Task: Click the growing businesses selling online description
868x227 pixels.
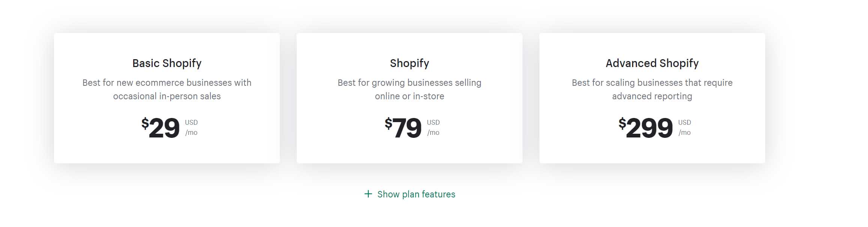Action: click(410, 89)
